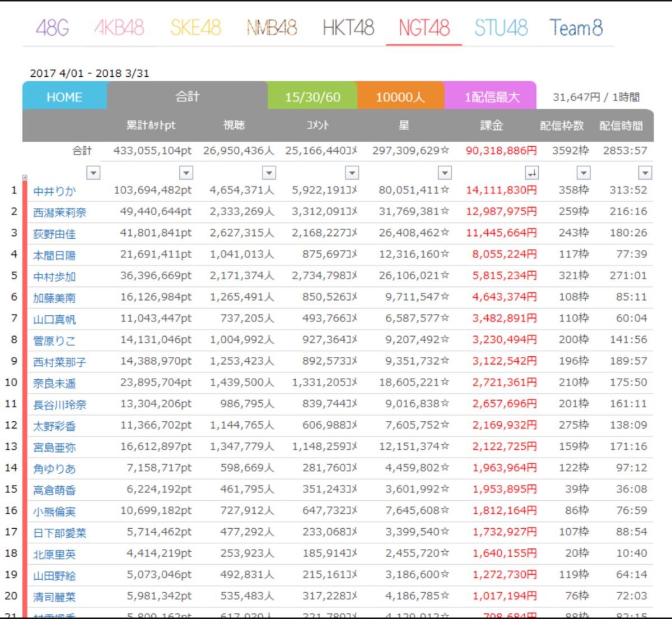The image size is (672, 619).
Task: Open member link 西潟茉莉奈
Action: coord(59,212)
